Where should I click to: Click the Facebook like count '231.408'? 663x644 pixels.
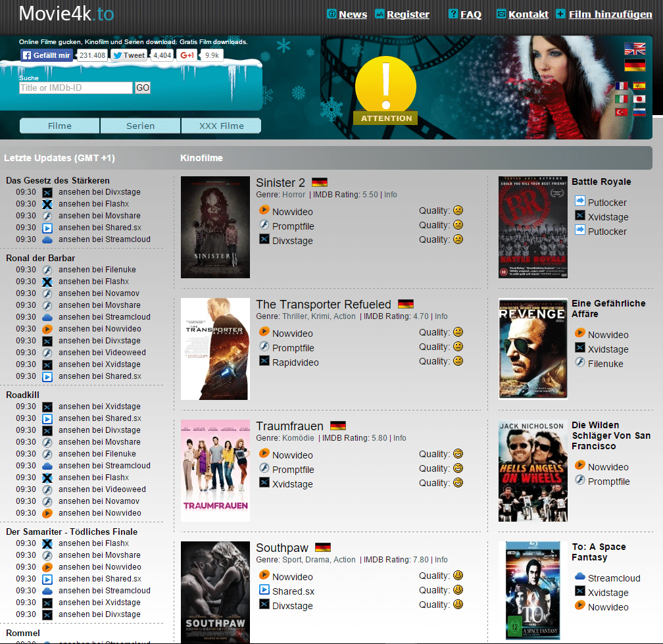92,55
